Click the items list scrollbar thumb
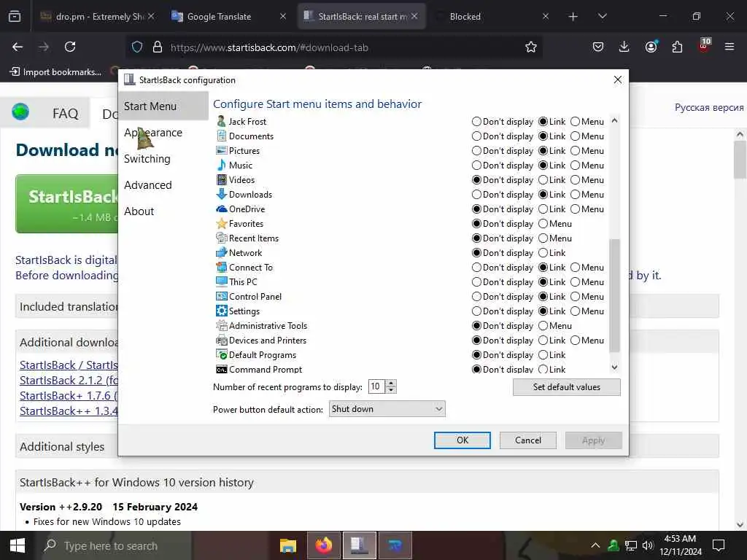Screen dimensions: 747x560 pyautogui.click(x=614, y=295)
